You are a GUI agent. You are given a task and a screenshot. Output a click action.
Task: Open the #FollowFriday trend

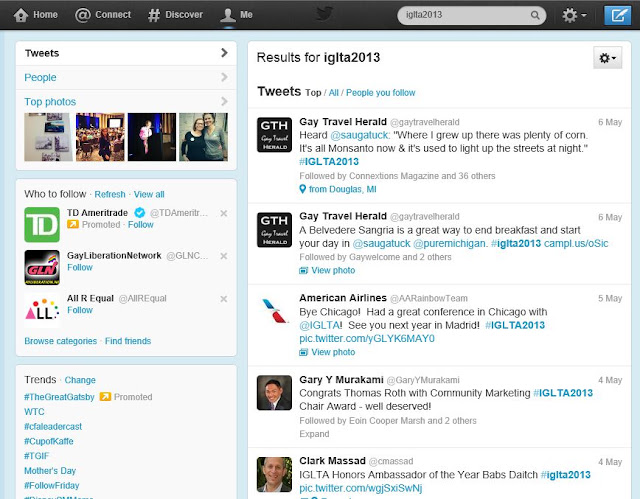tap(51, 485)
